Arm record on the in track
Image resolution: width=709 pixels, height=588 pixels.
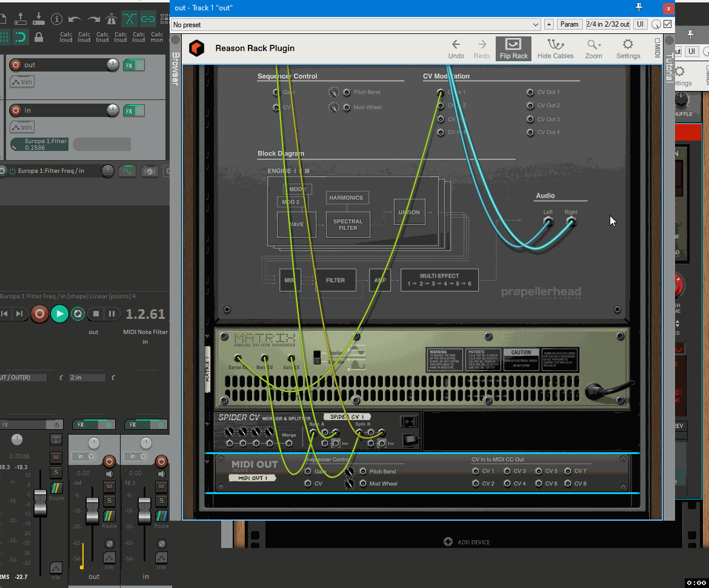16,110
